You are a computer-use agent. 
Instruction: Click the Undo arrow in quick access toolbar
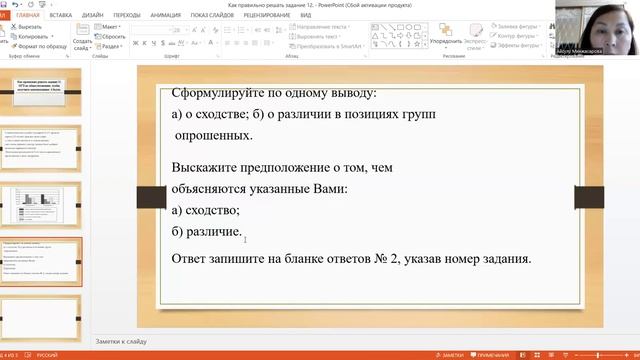point(16,4)
